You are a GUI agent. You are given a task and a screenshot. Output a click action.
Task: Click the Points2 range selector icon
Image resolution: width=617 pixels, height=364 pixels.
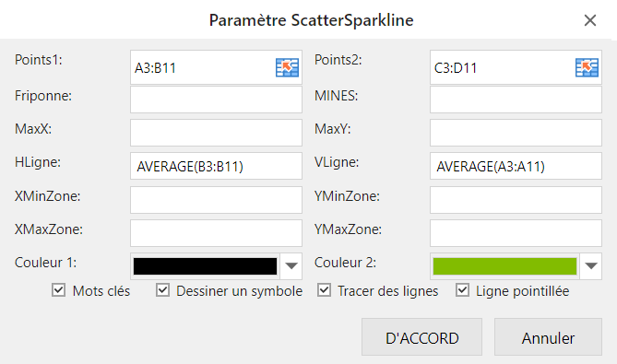coord(587,67)
